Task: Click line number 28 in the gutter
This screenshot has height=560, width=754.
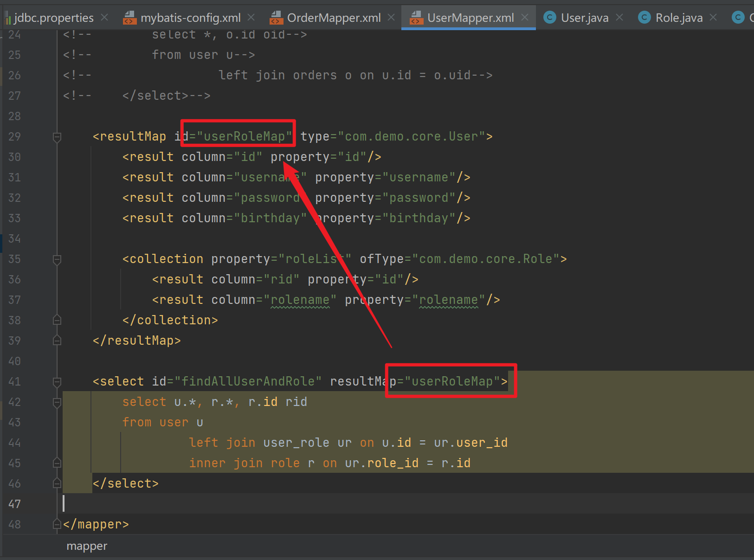Action: pyautogui.click(x=15, y=116)
